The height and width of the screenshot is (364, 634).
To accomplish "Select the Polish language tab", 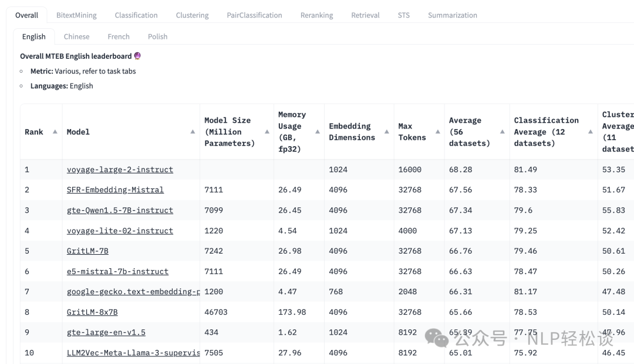I will [157, 36].
